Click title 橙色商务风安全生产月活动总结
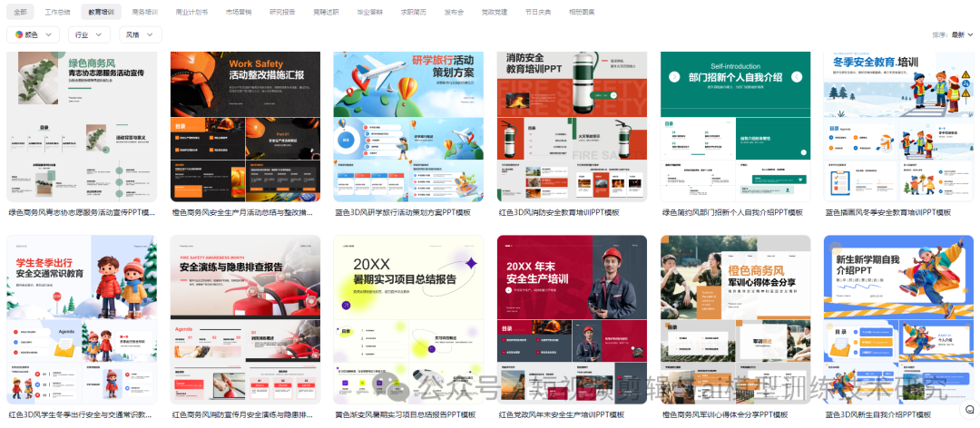The image size is (980, 428). (x=243, y=212)
